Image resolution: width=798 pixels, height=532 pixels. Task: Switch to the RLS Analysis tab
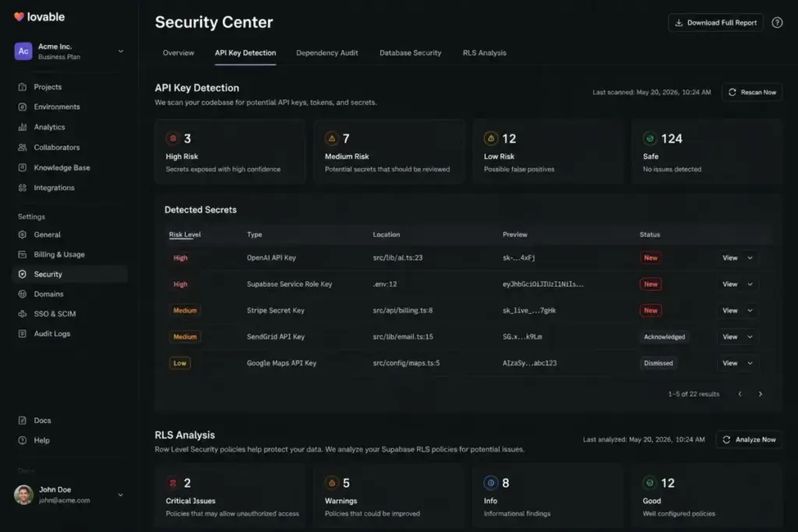point(485,53)
